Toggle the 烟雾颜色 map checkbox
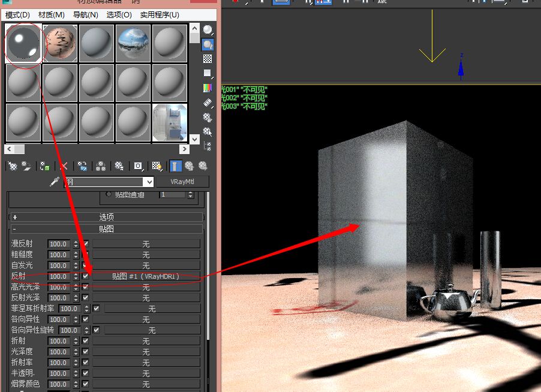 (85, 384)
